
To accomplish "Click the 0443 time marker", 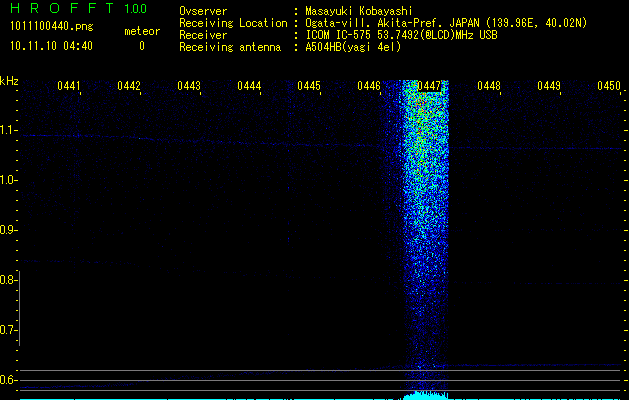I will click(x=189, y=86).
